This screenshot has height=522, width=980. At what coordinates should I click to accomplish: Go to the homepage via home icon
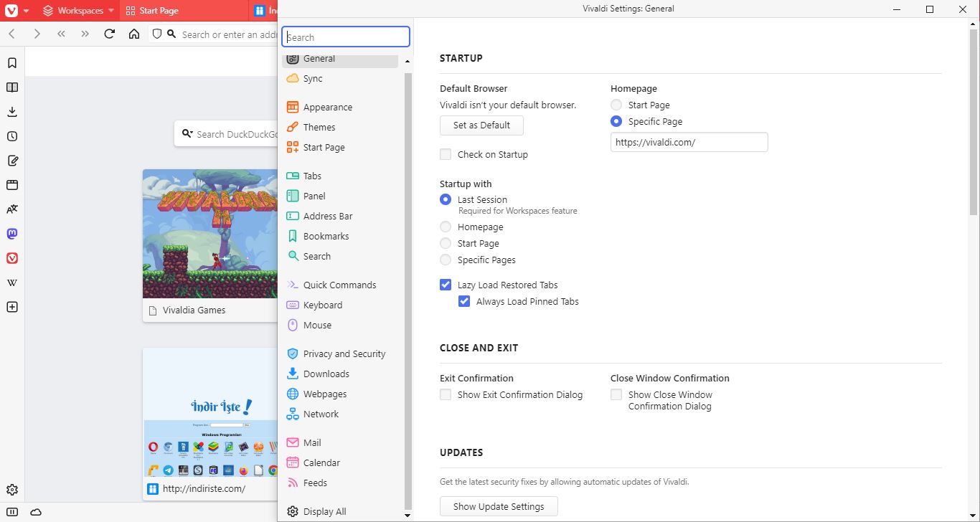tap(133, 34)
